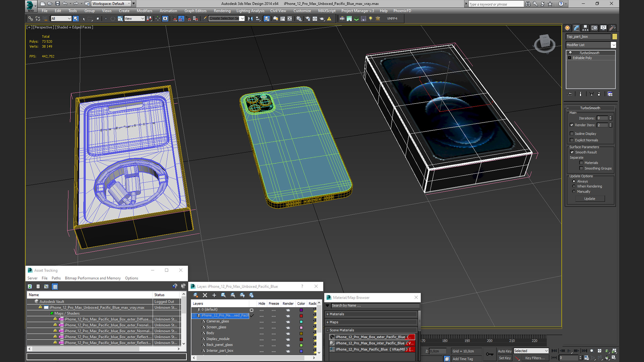644x362 pixels.
Task: Open the View reference coordinate dropdown
Action: (x=134, y=19)
